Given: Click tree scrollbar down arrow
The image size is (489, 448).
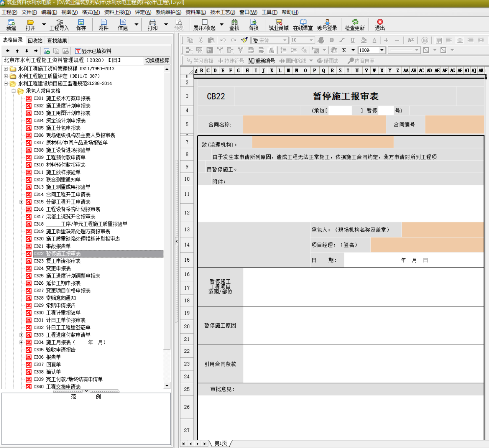Looking at the screenshot, I should 167,386.
